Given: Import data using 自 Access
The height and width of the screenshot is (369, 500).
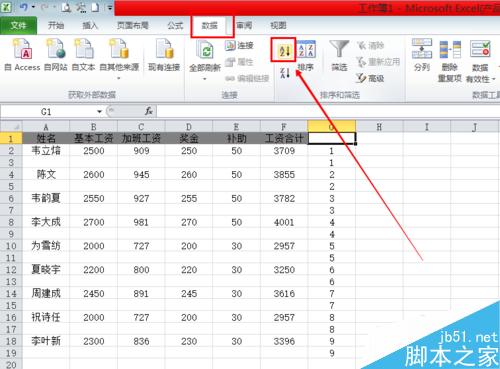Looking at the screenshot, I should (x=22, y=55).
